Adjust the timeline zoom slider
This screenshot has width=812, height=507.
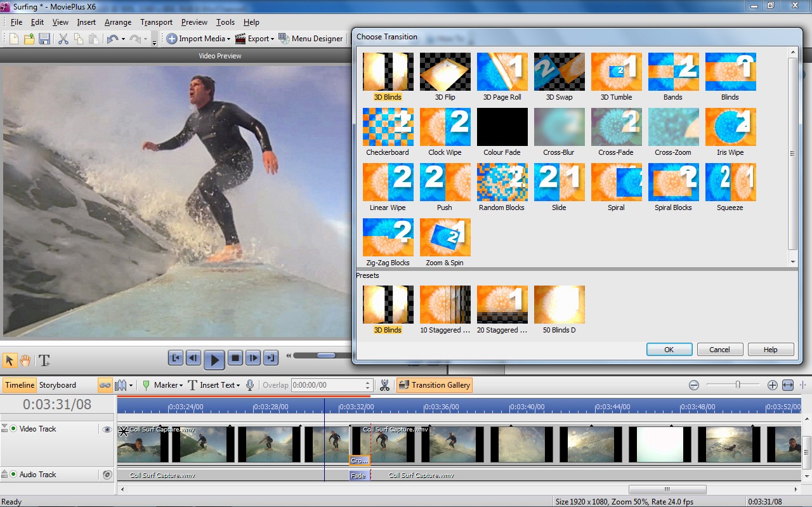tap(737, 385)
